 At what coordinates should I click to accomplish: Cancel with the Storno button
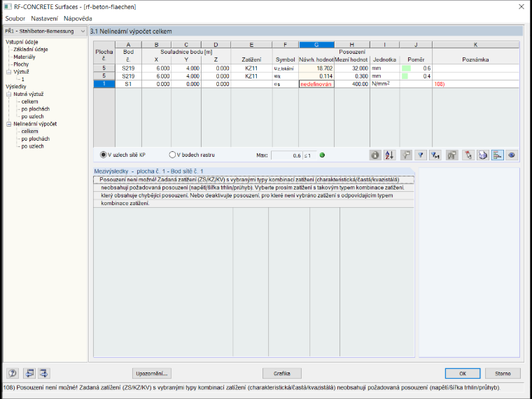pyautogui.click(x=503, y=374)
